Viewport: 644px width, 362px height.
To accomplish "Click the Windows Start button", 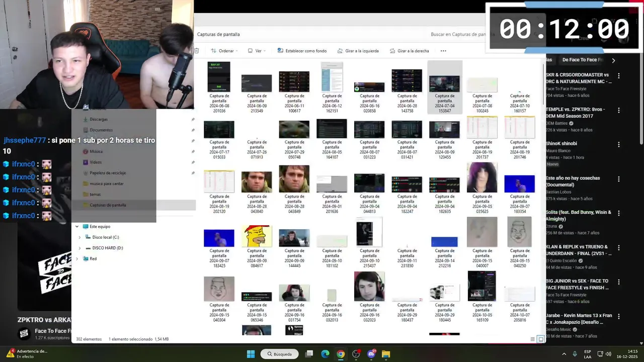I will (x=251, y=354).
